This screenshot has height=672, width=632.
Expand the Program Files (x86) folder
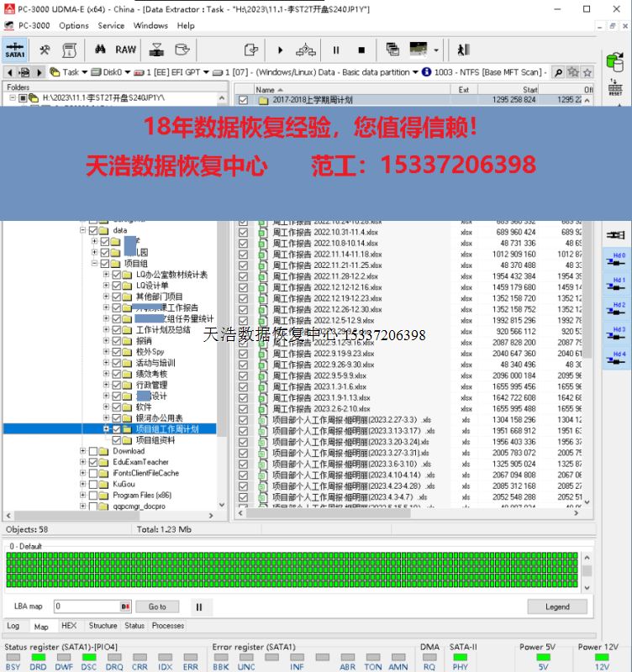[82, 496]
